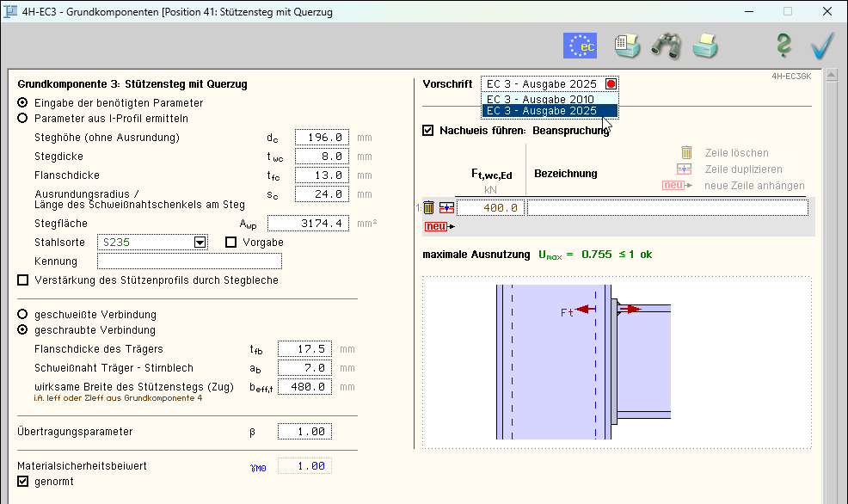The height and width of the screenshot is (504, 848).
Task: Open the Eurocode EC settings icon
Action: click(x=580, y=46)
